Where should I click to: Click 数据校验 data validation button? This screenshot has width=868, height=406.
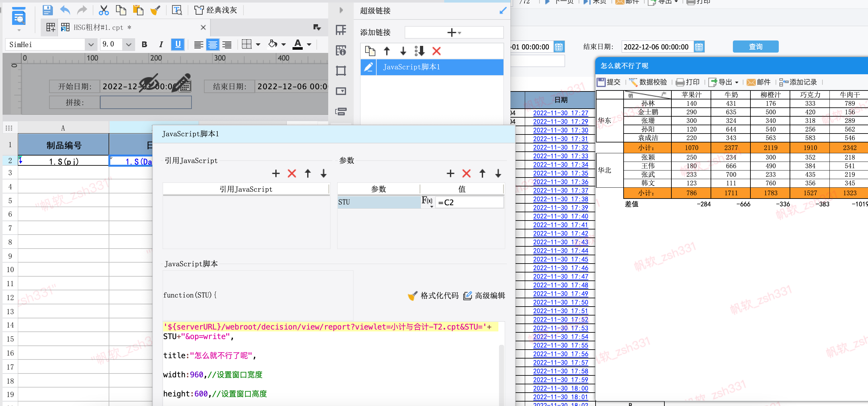(648, 82)
